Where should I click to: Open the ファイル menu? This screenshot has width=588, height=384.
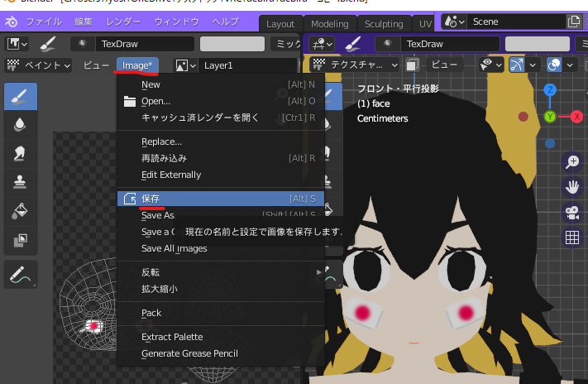[44, 22]
